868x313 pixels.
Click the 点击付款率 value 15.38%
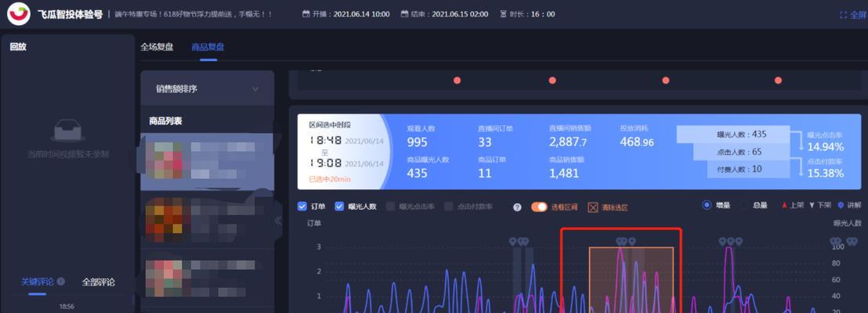tap(826, 173)
